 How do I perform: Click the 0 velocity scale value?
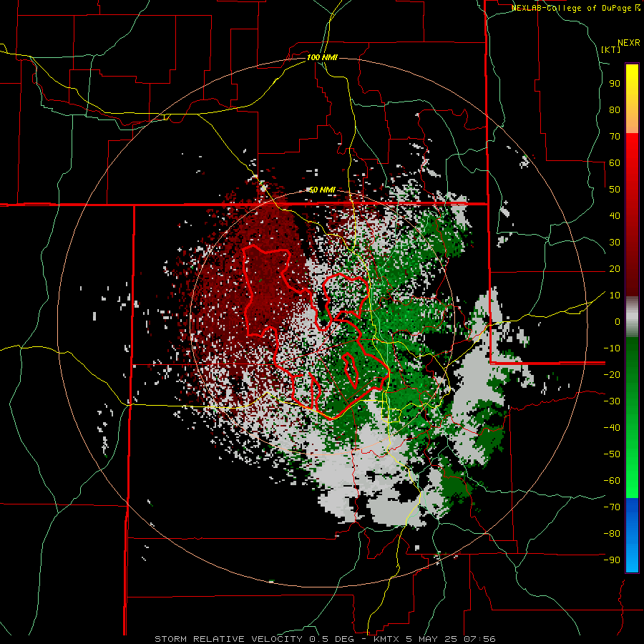coord(618,321)
